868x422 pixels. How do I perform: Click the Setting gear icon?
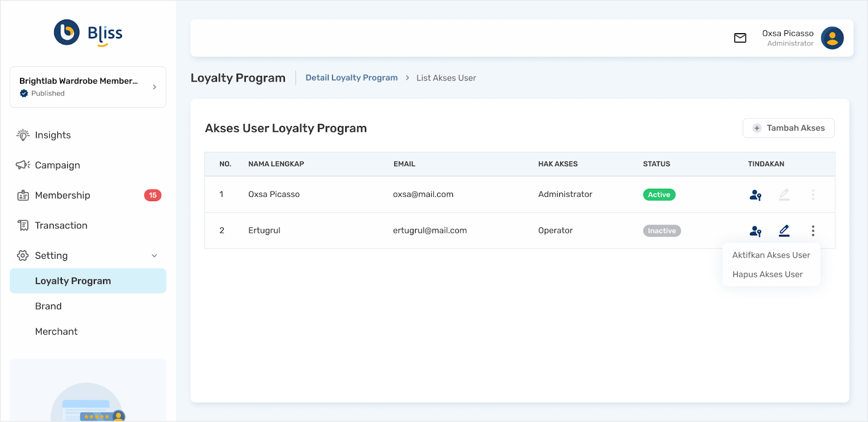pyautogui.click(x=23, y=255)
